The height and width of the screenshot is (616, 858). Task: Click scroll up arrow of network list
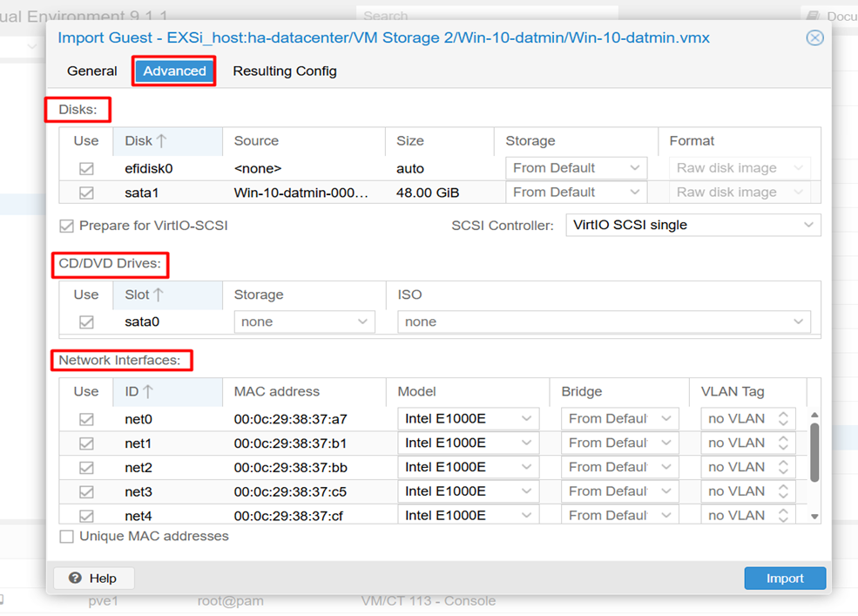tap(814, 415)
